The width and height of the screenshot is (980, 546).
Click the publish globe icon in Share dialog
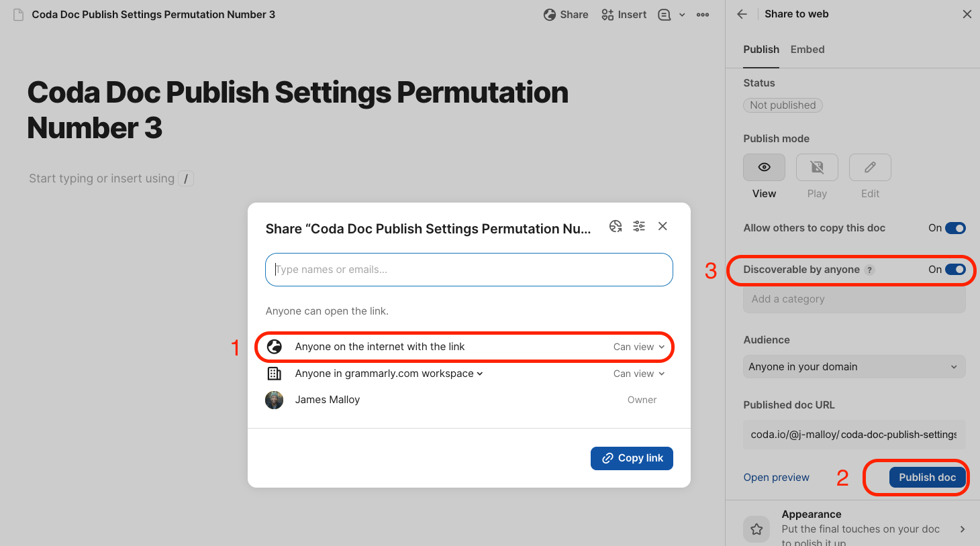[616, 226]
